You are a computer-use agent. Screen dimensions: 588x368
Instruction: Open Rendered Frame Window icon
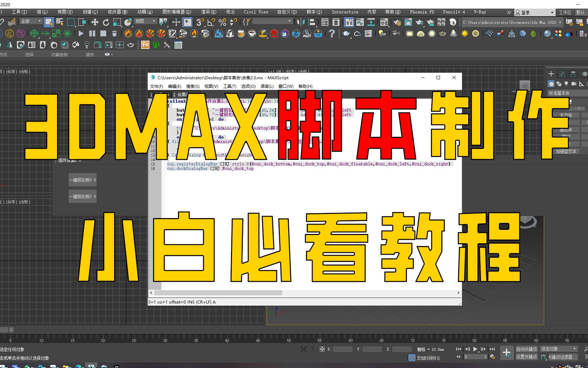(408, 22)
